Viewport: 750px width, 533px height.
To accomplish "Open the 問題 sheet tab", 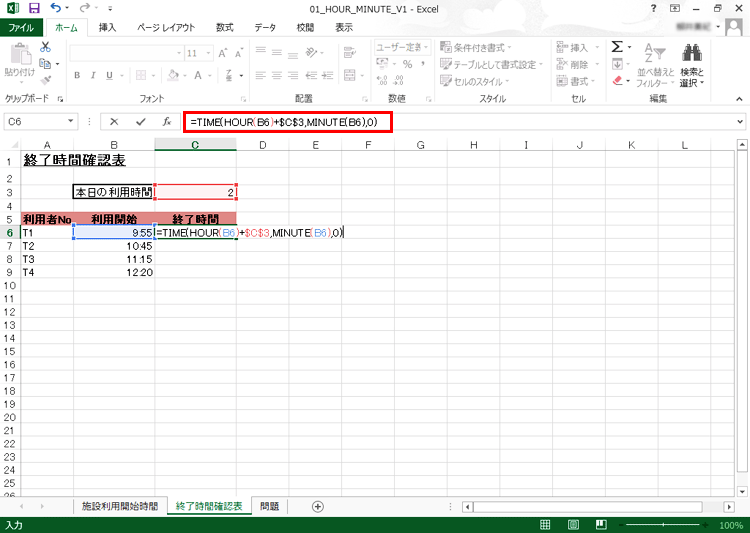I will [269, 506].
